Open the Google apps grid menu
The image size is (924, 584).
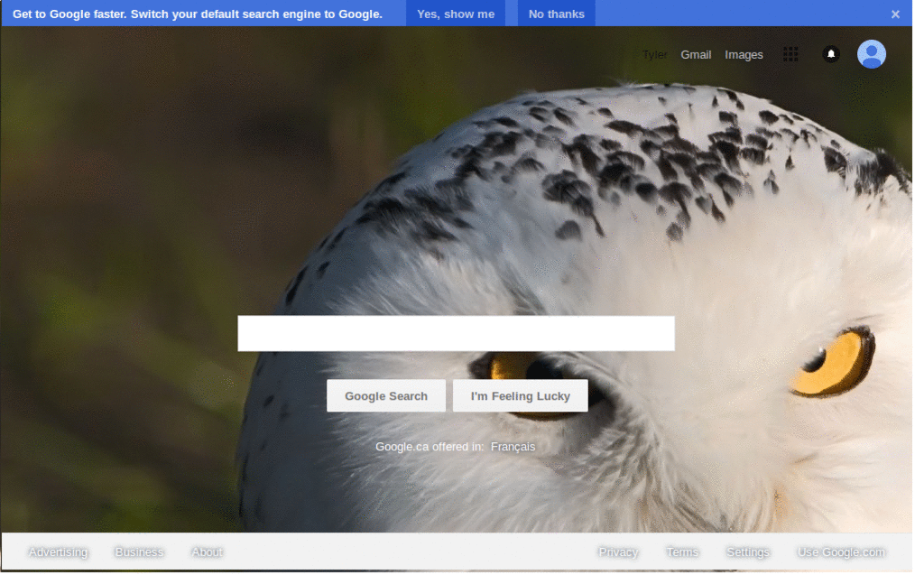790,54
